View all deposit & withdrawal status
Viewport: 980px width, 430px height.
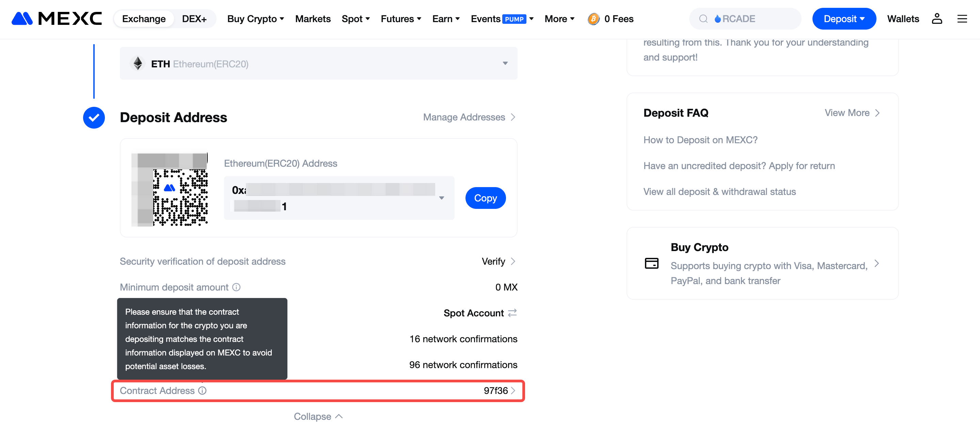click(x=719, y=192)
